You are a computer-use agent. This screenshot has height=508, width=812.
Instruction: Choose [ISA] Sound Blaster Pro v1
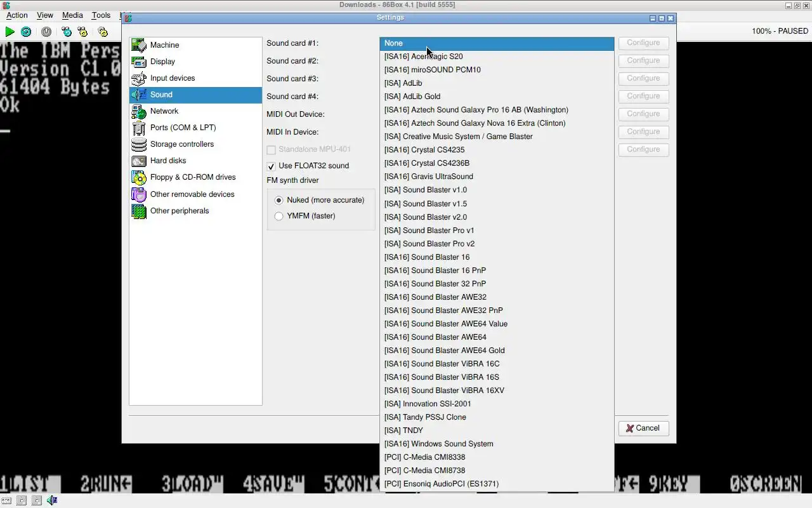click(x=497, y=231)
